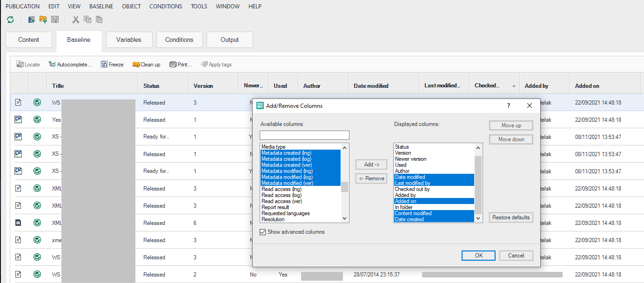This screenshot has height=283, width=644.
Task: Select 'Media type' in Available columns
Action: point(300,147)
